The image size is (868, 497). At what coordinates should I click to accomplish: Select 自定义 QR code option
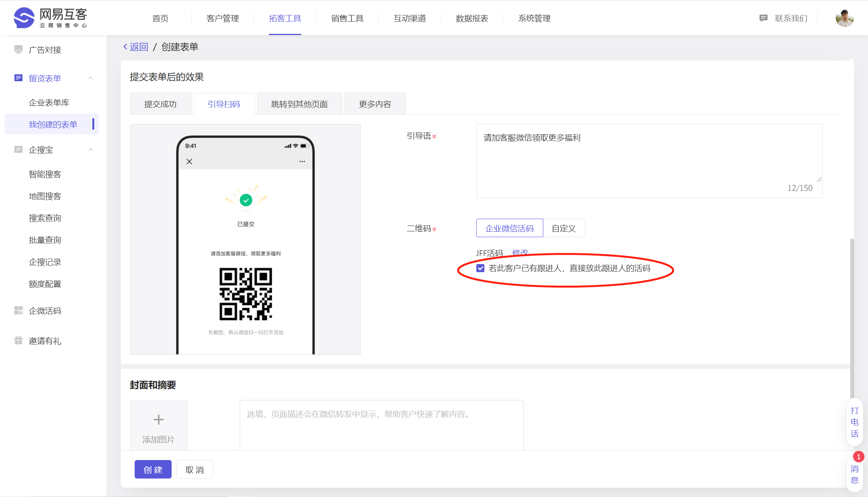tap(564, 228)
